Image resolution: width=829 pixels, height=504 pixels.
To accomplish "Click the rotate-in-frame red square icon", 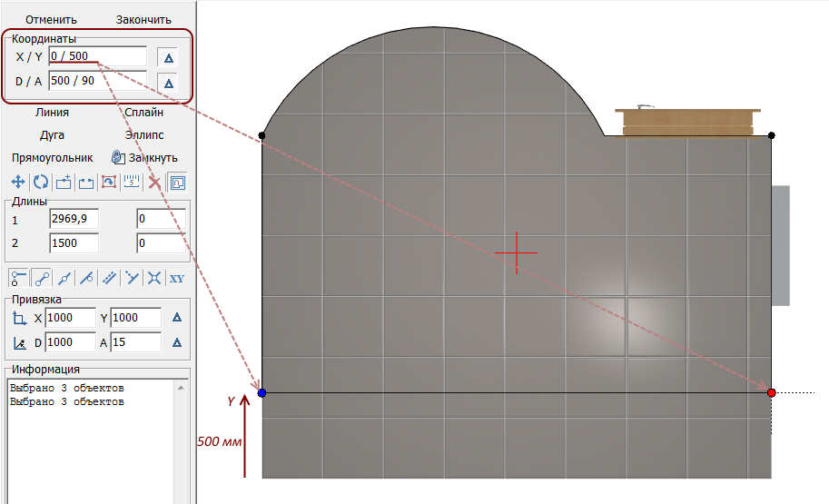I will pos(108,182).
